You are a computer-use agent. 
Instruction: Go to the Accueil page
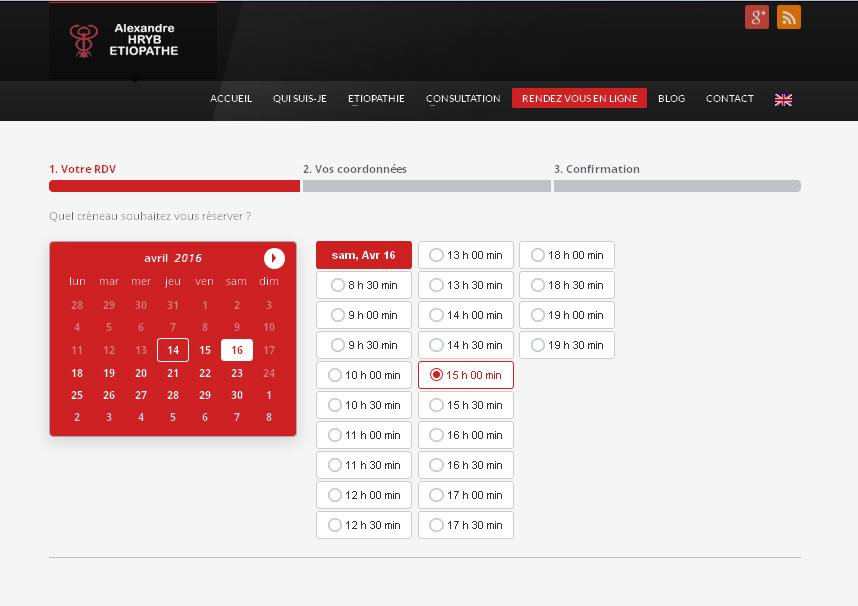tap(231, 98)
